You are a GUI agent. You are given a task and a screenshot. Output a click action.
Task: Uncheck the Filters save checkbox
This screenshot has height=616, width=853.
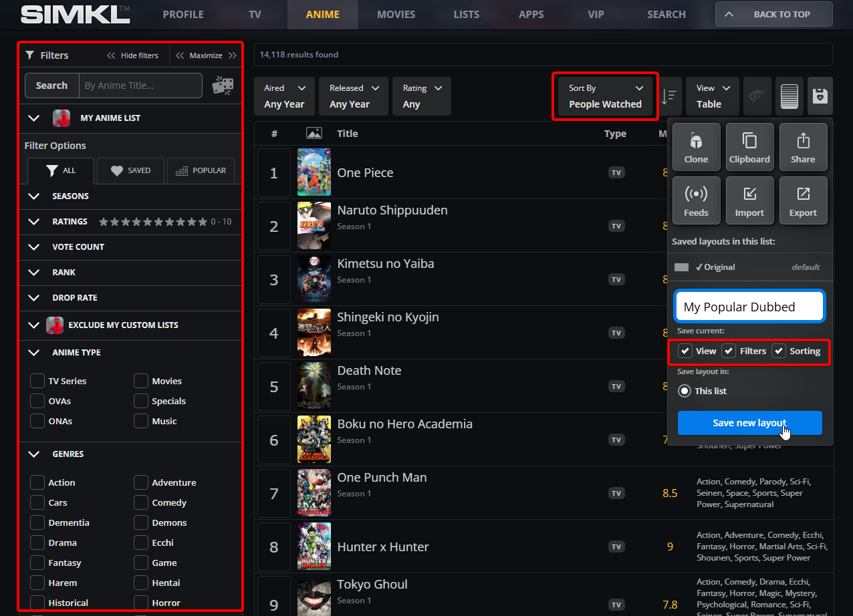point(729,351)
